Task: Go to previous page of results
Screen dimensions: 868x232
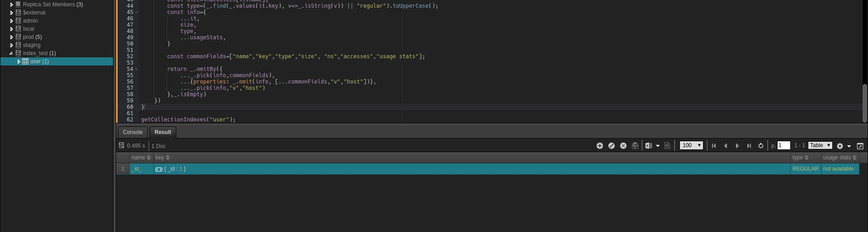Action: [726, 146]
